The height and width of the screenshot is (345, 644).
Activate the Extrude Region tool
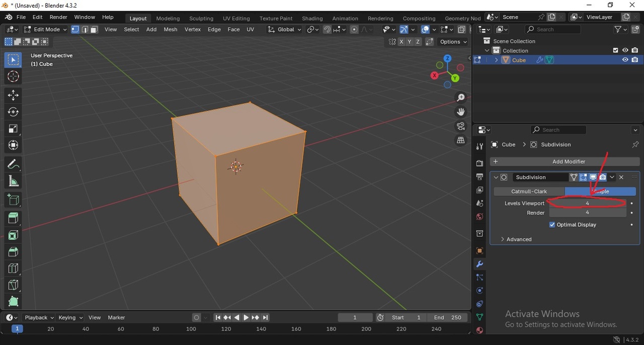coord(14,218)
